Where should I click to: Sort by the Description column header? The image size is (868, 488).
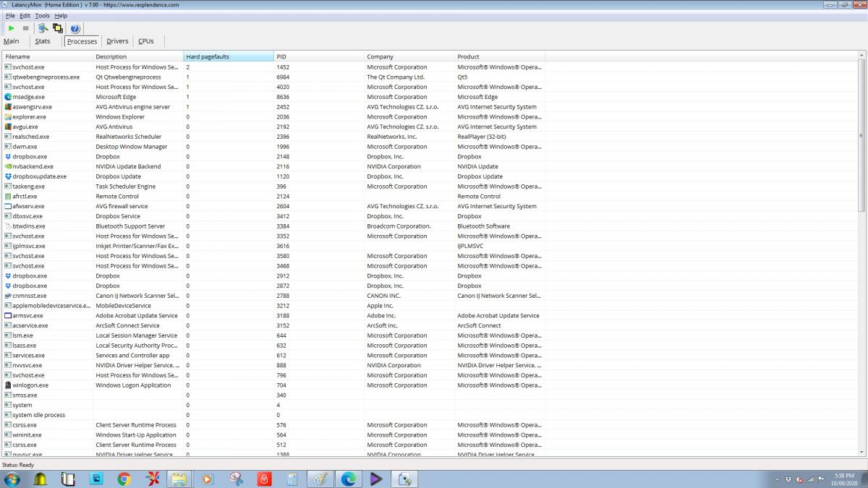click(x=138, y=56)
